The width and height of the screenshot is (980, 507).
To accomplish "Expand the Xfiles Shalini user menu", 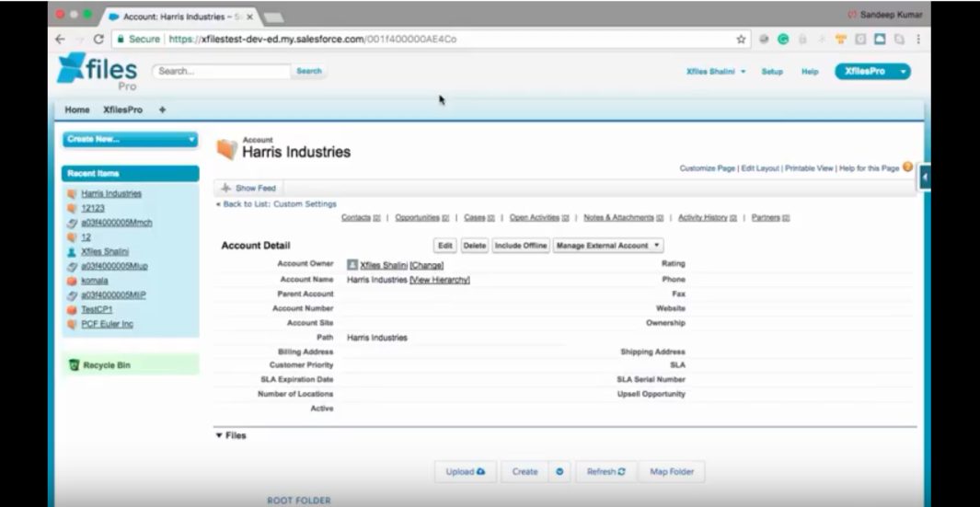I will pyautogui.click(x=716, y=71).
